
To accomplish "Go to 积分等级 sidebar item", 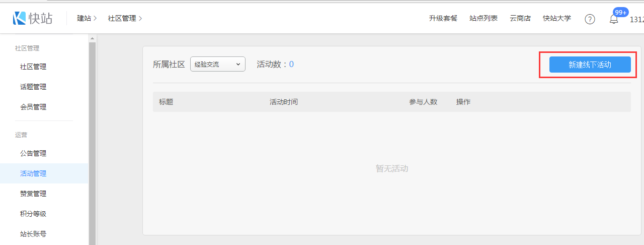I will pos(33,214).
